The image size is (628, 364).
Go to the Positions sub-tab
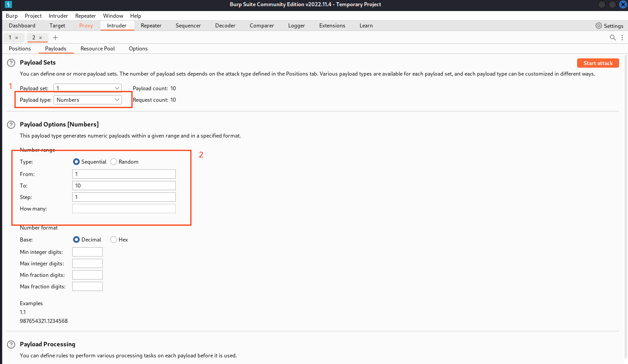[20, 49]
